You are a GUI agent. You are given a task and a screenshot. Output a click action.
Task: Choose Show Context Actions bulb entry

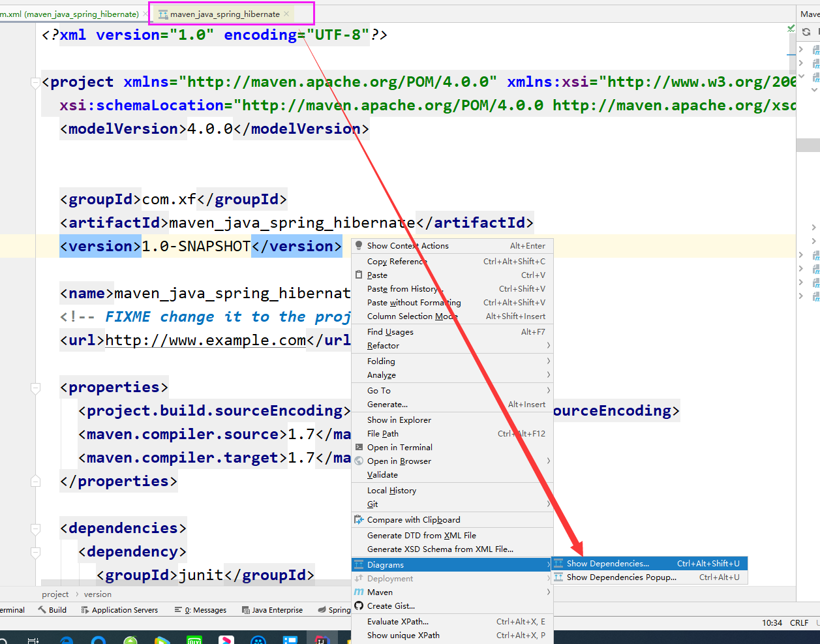(x=451, y=246)
